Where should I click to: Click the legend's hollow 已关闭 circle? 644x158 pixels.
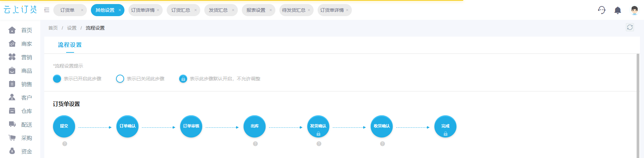(x=120, y=79)
